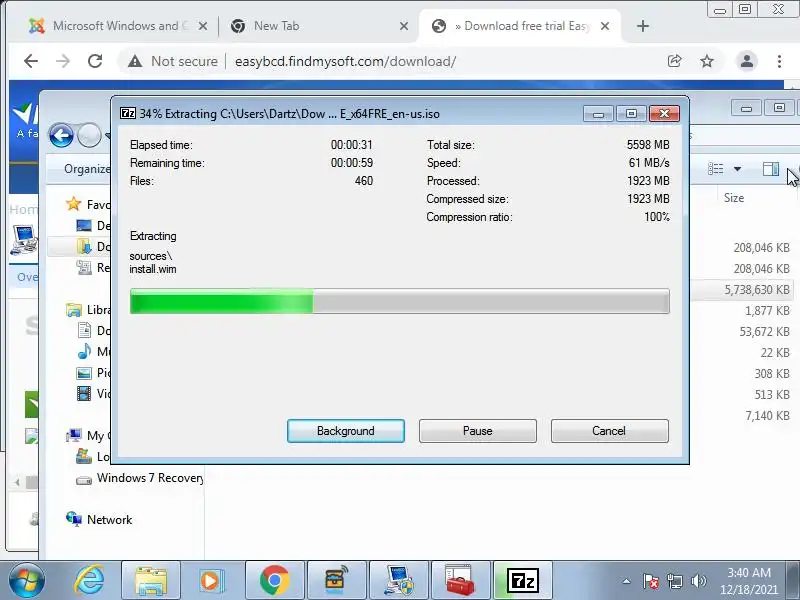Click Explorer back arrow button

pos(61,136)
